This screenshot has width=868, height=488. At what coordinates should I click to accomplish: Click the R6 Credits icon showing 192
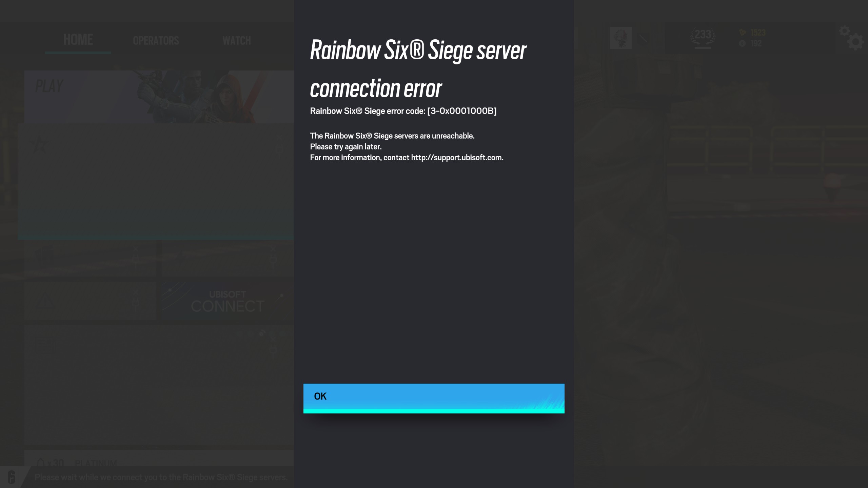pos(742,43)
